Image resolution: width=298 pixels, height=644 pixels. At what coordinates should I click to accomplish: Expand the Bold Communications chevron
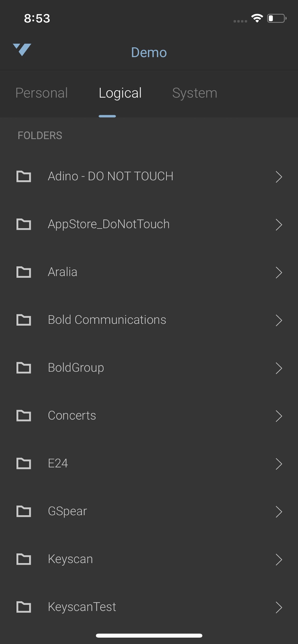[279, 320]
